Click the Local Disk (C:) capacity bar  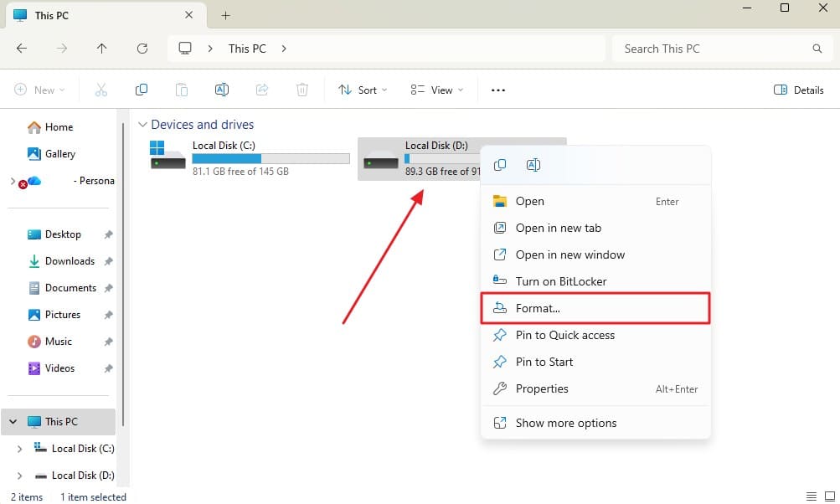pyautogui.click(x=271, y=158)
